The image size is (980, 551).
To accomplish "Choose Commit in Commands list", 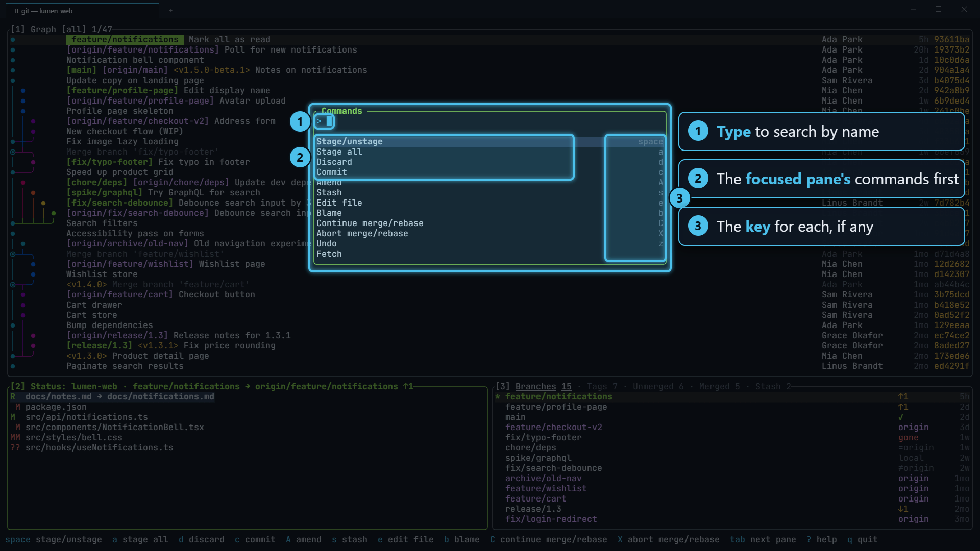I will (x=490, y=172).
